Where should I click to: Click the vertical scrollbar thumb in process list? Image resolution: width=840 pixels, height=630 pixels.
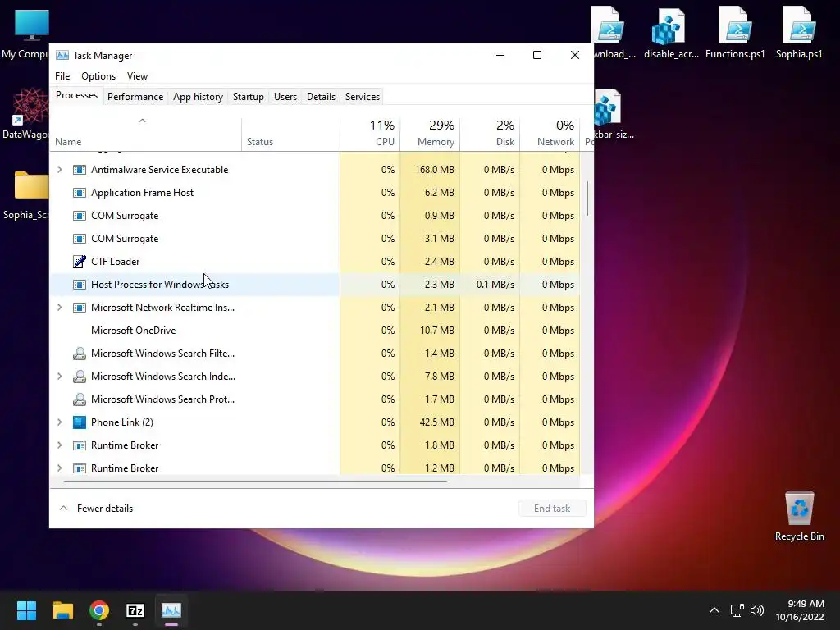click(587, 199)
